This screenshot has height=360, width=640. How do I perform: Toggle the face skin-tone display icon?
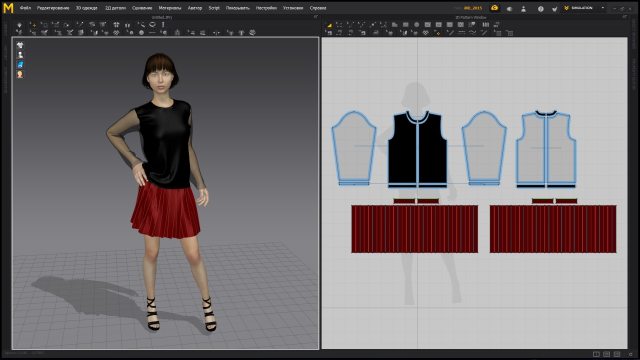coord(20,74)
